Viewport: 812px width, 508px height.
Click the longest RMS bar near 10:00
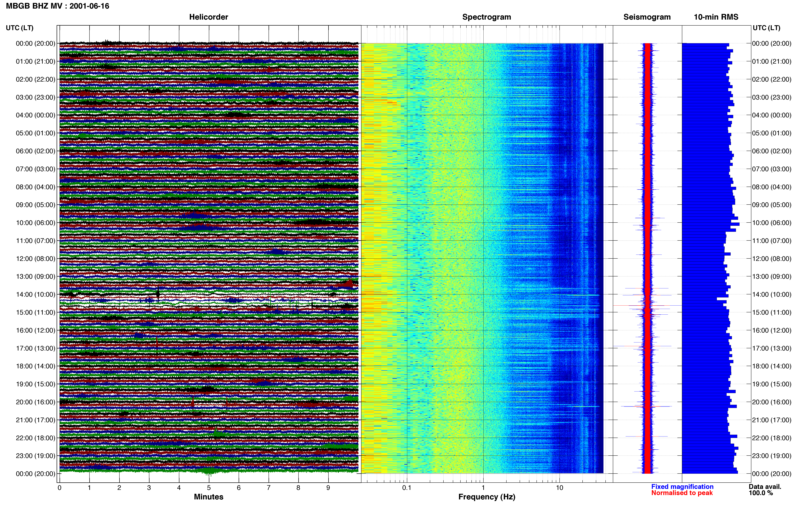(711, 224)
